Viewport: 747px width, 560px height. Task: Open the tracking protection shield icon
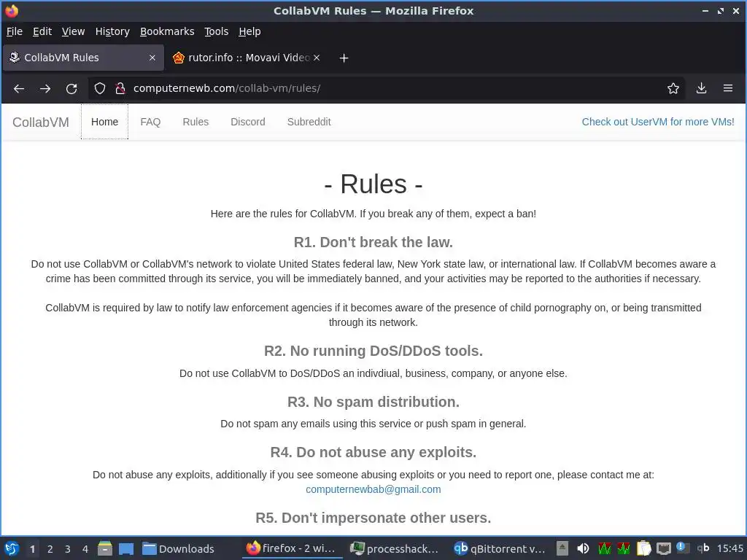point(99,88)
